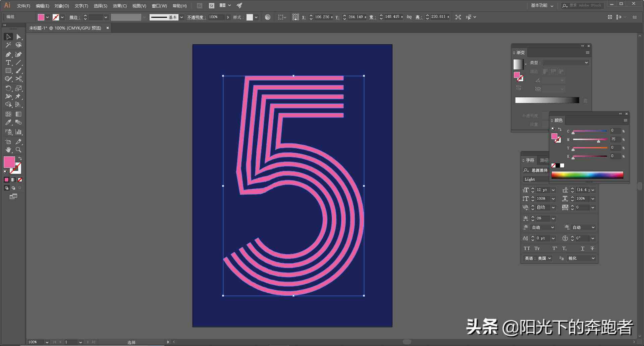Image resolution: width=644 pixels, height=346 pixels.
Task: Select the Eyedropper tool
Action: [x=8, y=122]
